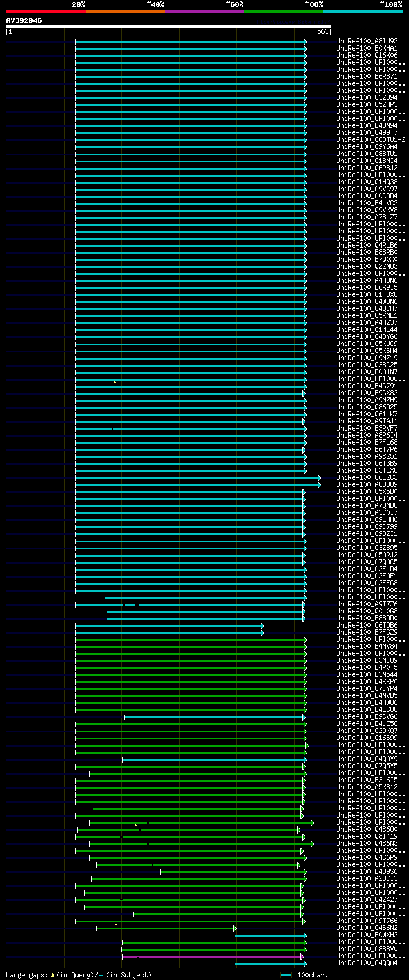The image size is (409, 980).
Task: Select hit label UniRef100_Q38C25
Action: click(x=367, y=365)
